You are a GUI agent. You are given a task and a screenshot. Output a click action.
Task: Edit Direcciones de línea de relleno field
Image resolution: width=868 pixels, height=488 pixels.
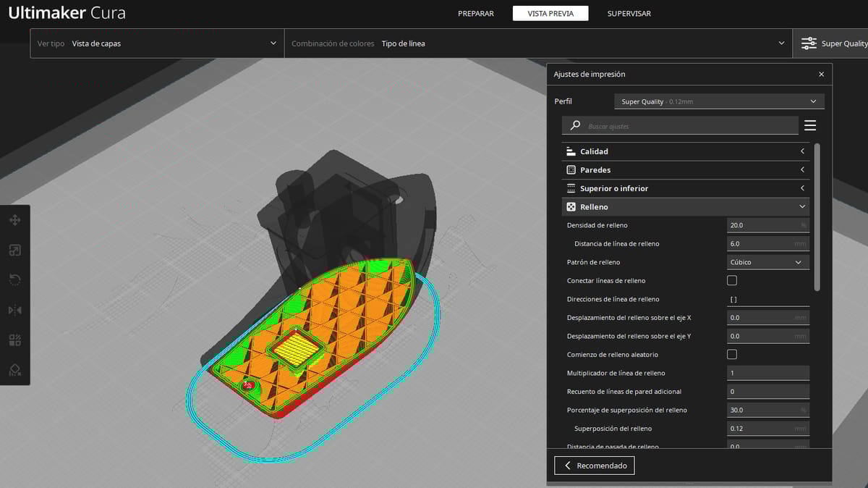click(x=767, y=299)
